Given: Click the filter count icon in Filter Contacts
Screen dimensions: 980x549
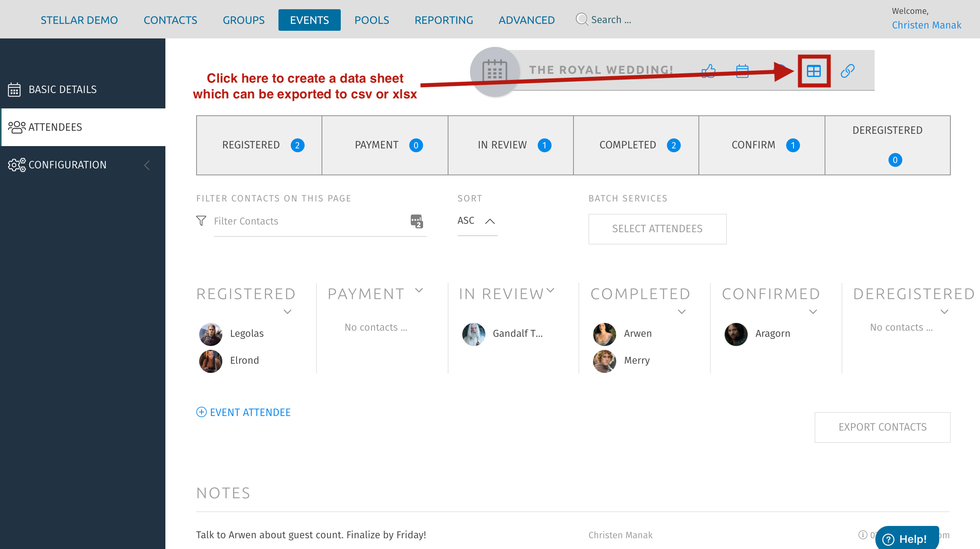Looking at the screenshot, I should point(417,221).
